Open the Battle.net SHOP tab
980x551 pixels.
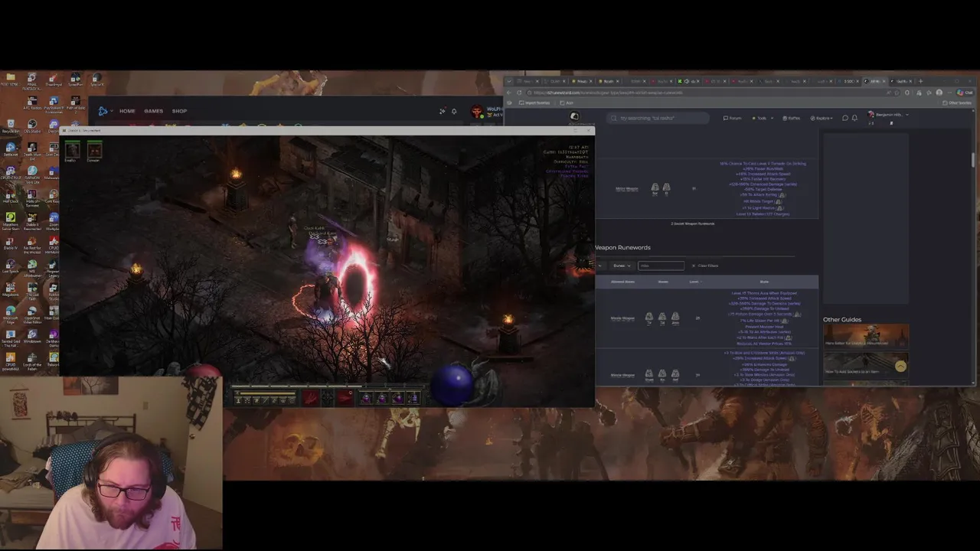click(x=179, y=111)
